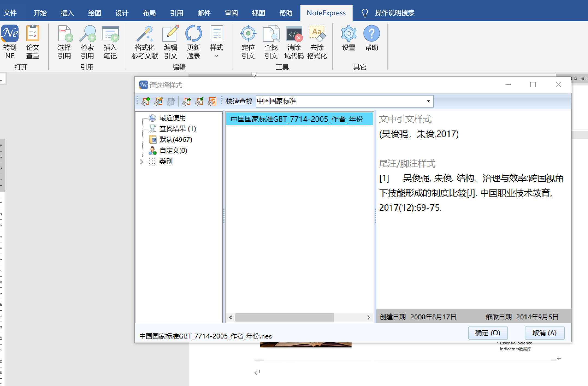
Task: Click 插入笔记 in the ribbon
Action: [110, 42]
